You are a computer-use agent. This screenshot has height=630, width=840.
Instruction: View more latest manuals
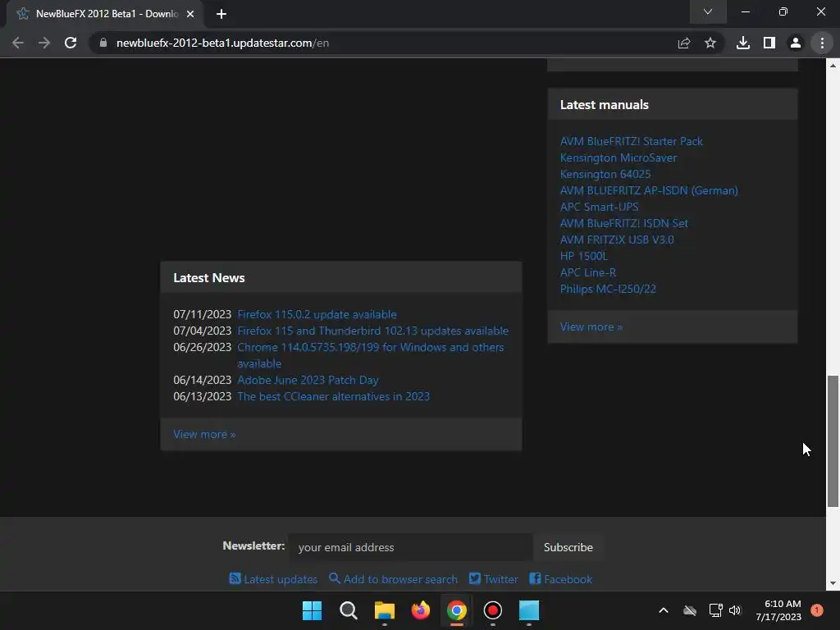coord(591,326)
